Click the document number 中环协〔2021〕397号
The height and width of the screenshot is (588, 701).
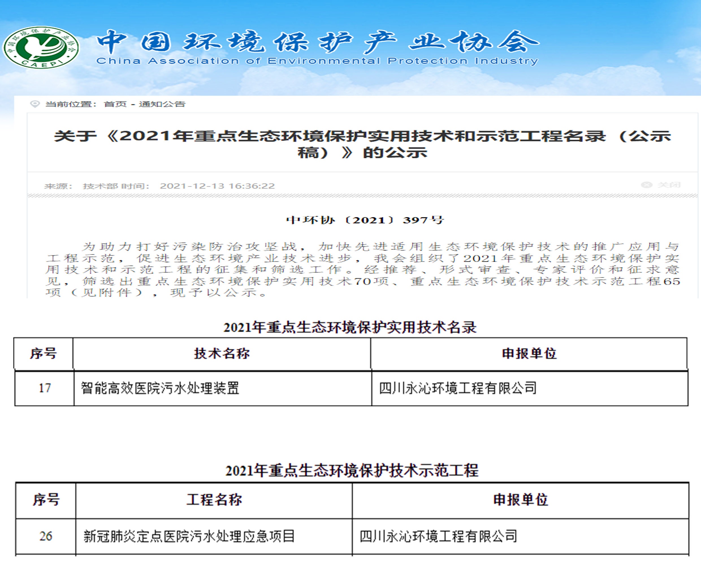(x=365, y=220)
